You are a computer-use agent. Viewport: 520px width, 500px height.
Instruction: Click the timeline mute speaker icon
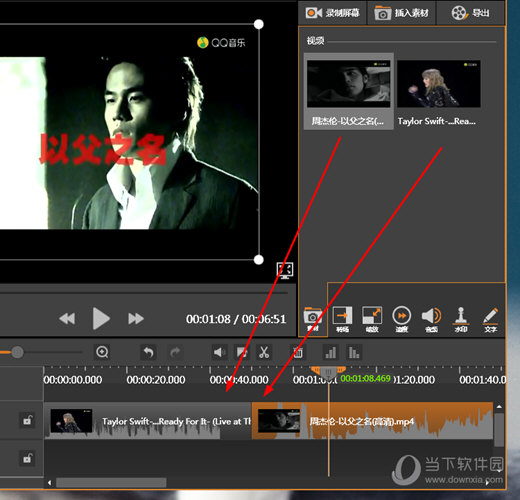click(x=219, y=352)
